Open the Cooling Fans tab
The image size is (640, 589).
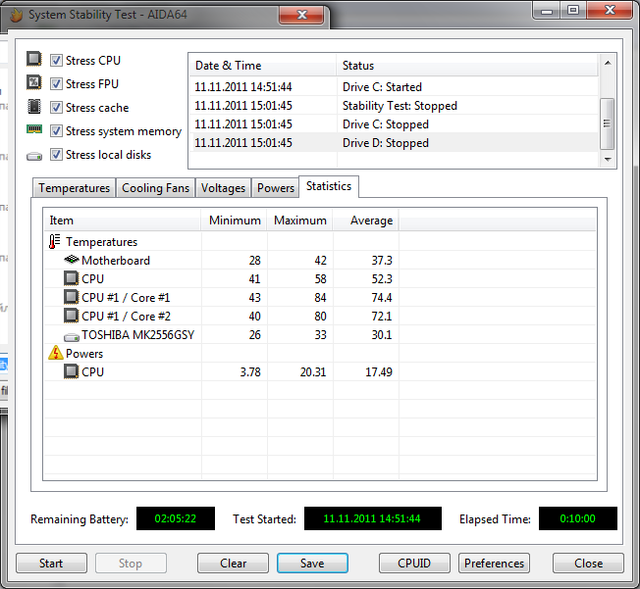pos(155,188)
